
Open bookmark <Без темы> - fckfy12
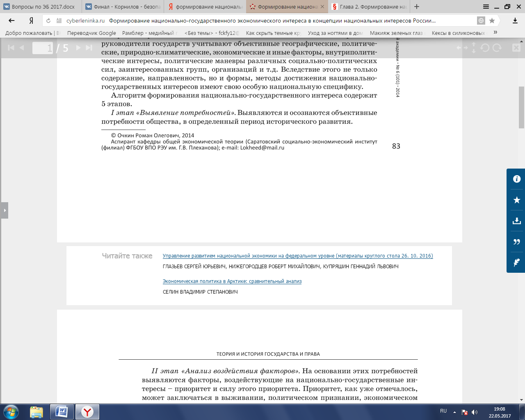pos(212,33)
